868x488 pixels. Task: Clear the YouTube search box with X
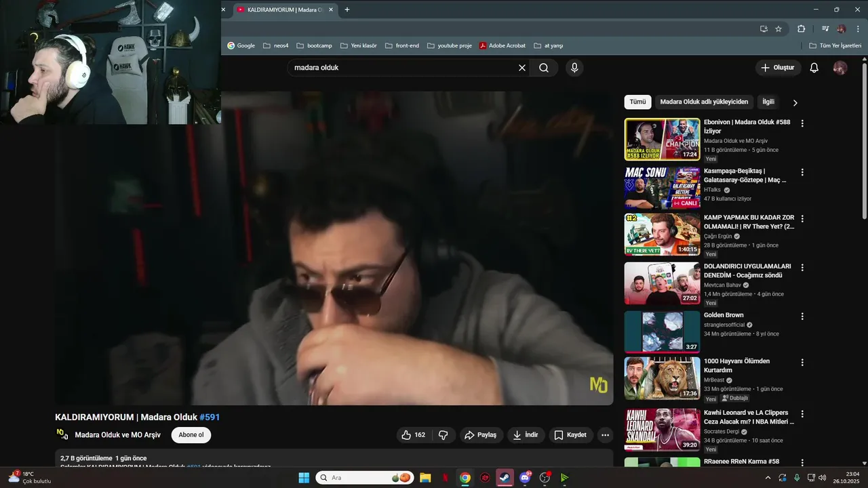522,68
